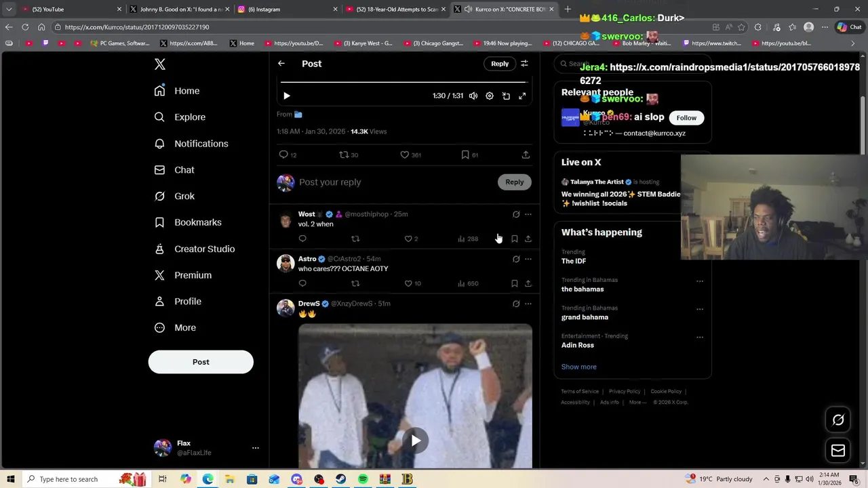Screen dimensions: 868x488
Task: Open Grok in X sidebar
Action: (174, 197)
